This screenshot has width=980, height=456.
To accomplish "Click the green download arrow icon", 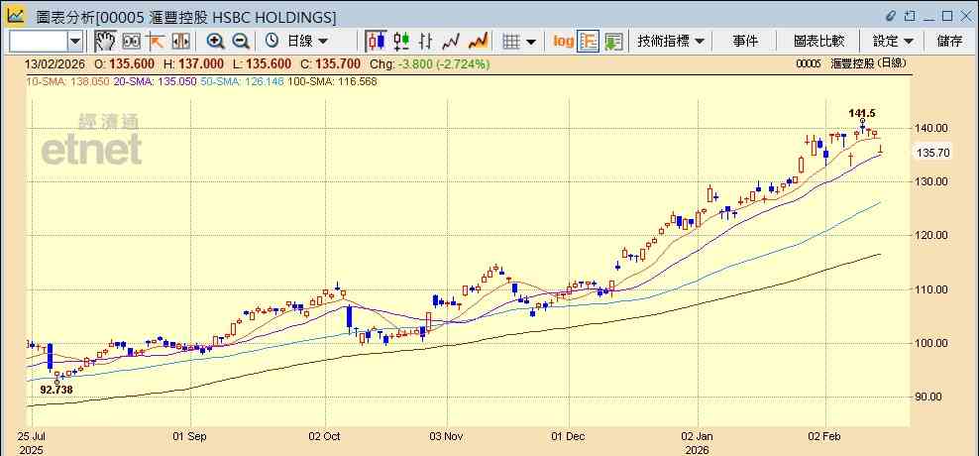I will pos(613,42).
